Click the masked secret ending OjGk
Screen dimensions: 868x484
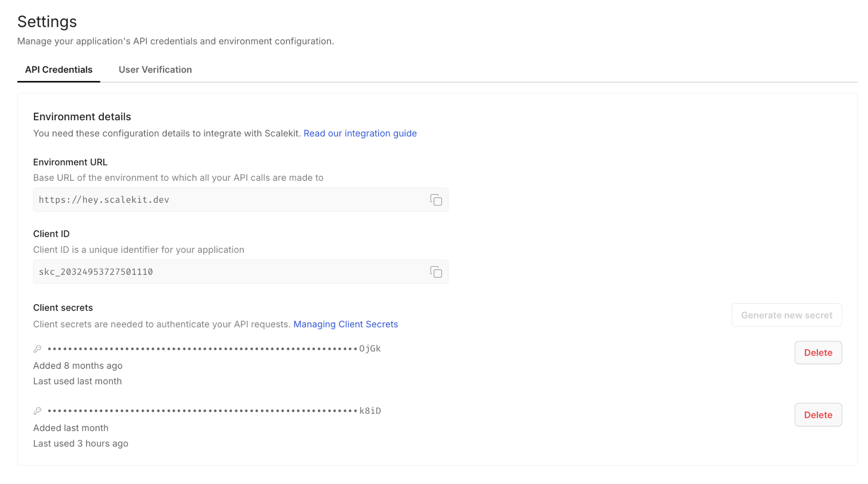coord(214,349)
